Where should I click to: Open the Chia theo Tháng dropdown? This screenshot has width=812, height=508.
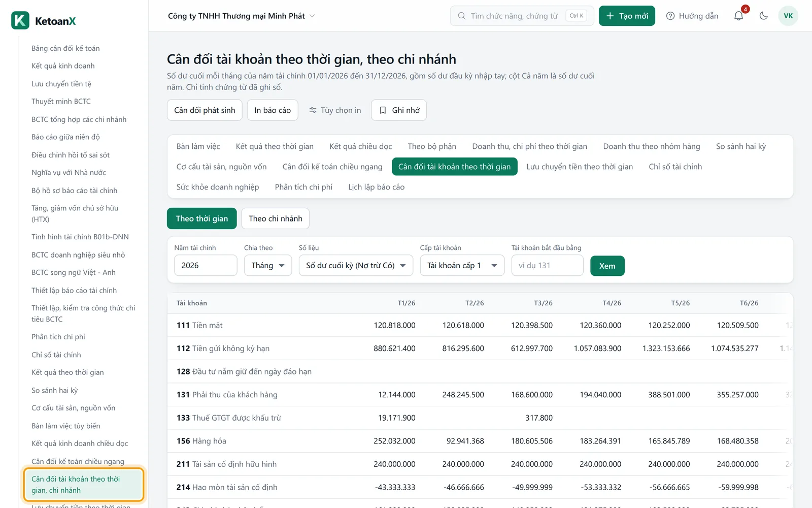[x=268, y=265]
